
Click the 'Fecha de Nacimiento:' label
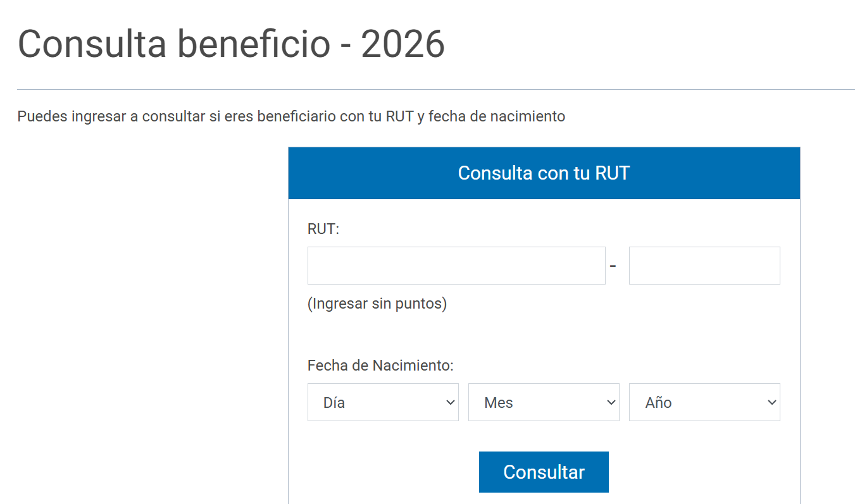point(381,366)
